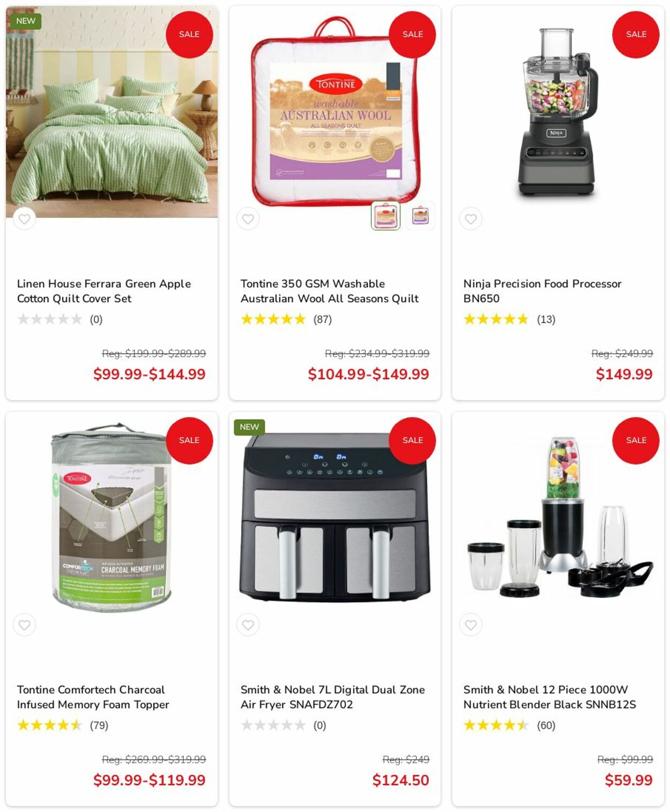The width and height of the screenshot is (670, 812).
Task: Click SALE badge on Ninja Food Processor
Action: point(636,34)
